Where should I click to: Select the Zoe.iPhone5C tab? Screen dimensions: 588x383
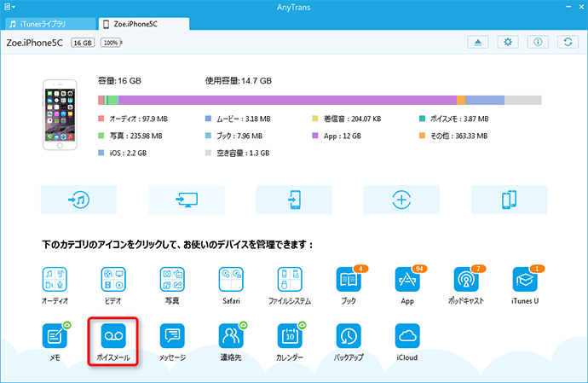pyautogui.click(x=144, y=24)
